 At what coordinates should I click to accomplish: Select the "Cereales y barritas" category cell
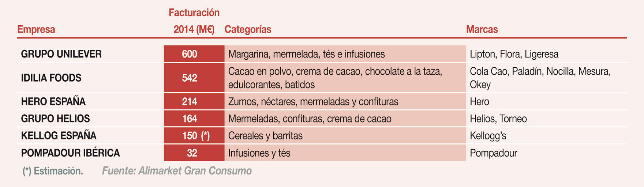265,136
